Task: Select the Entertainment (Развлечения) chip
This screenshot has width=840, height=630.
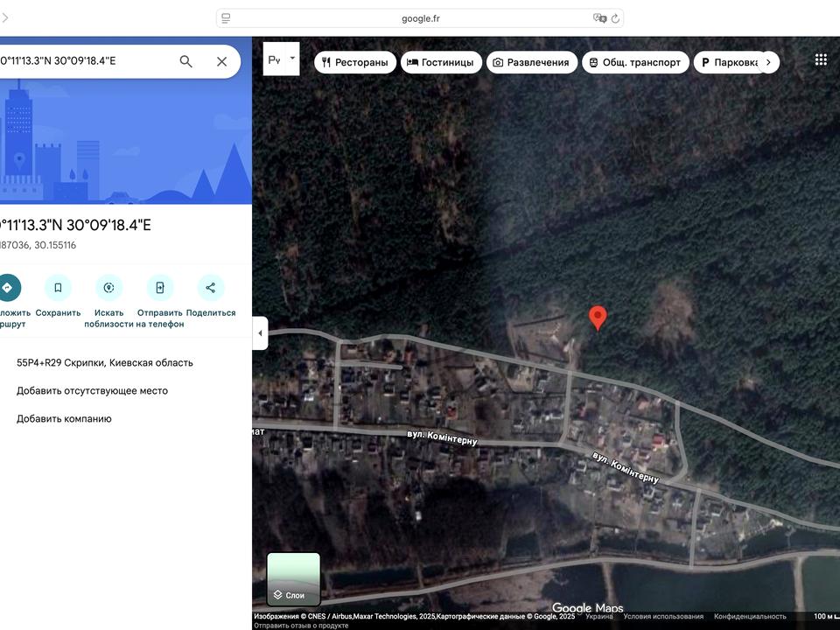Action: pos(531,62)
